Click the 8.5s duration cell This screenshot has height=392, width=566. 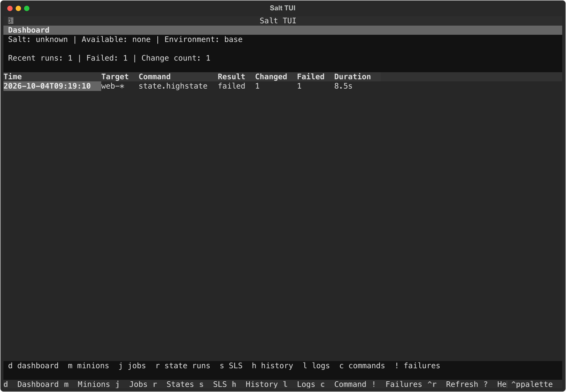point(343,86)
